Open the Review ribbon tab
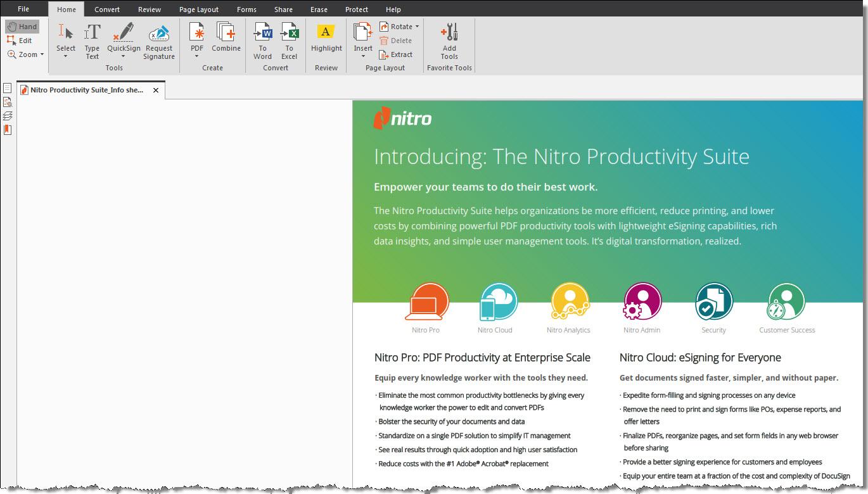Viewport: 868px width, 494px height. [150, 9]
